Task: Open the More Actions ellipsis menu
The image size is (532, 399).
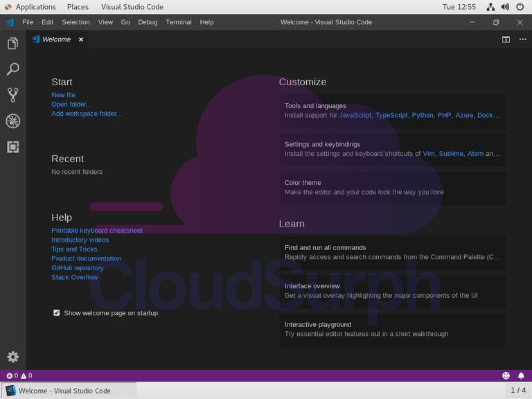Action: pyautogui.click(x=522, y=39)
